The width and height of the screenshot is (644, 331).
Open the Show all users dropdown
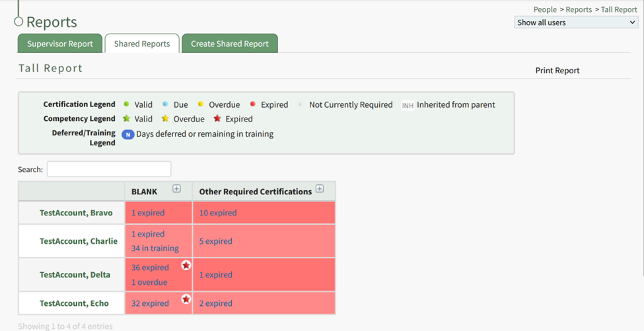pos(576,22)
